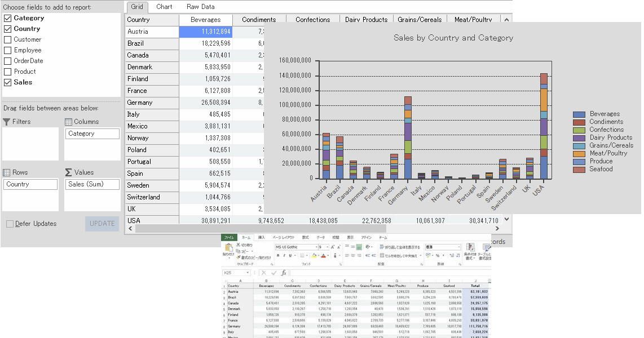644x338 pixels.
Task: Enable the Defer Updates checkbox
Action: (x=9, y=223)
